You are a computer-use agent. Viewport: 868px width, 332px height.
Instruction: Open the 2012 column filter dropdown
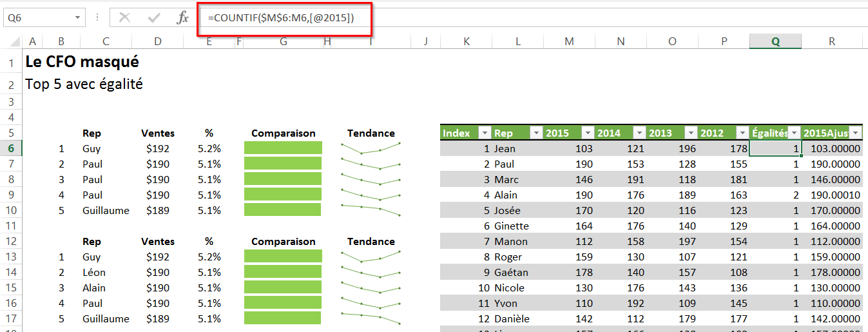(741, 133)
